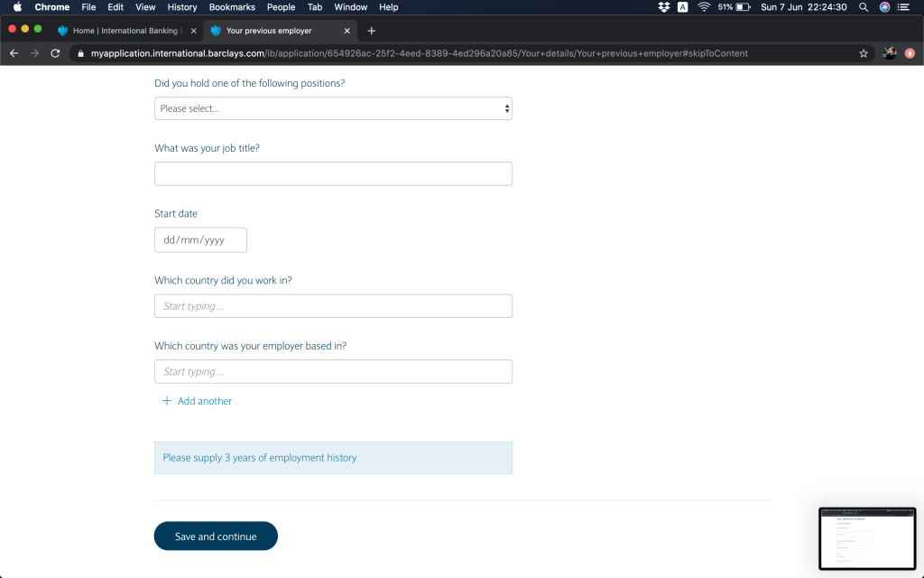Open the Bookmarks menu
The width and height of the screenshot is (924, 578).
(x=232, y=7)
